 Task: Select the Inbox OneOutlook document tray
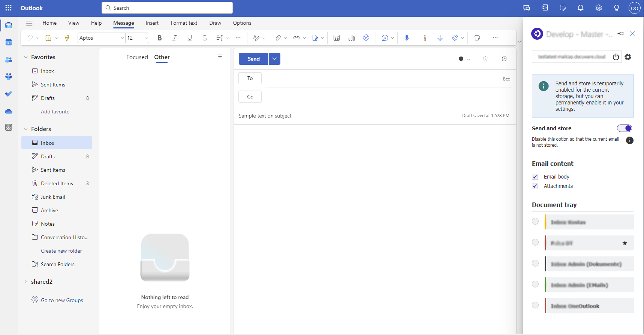[x=535, y=305]
